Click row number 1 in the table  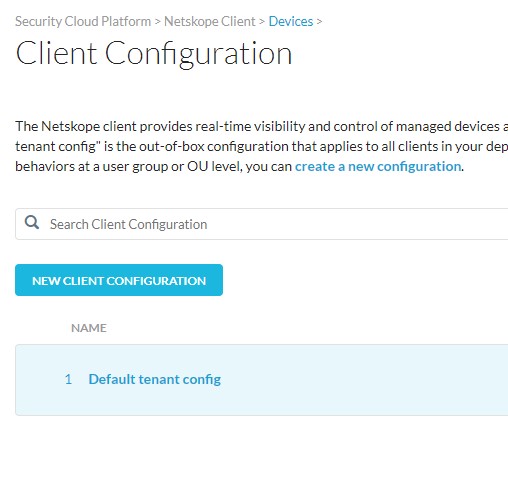pyautogui.click(x=68, y=379)
